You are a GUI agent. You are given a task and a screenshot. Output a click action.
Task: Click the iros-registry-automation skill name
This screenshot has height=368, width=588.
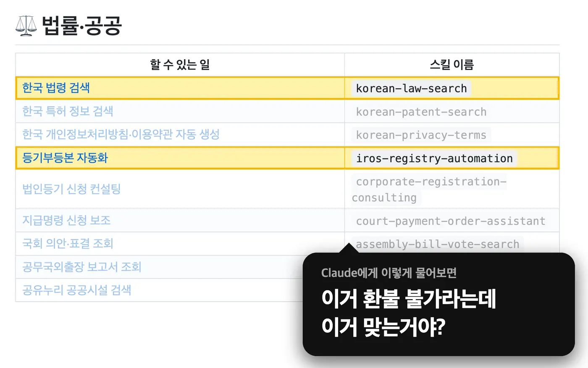[x=434, y=158]
